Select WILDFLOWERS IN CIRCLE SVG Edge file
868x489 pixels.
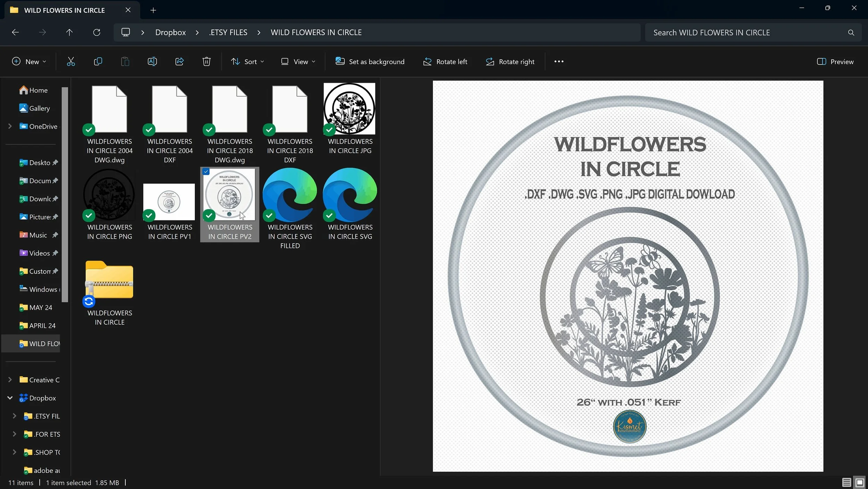pyautogui.click(x=350, y=204)
